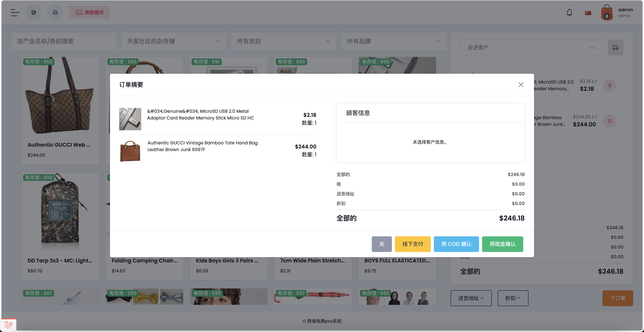Remove the GUCCI bamboo tote from the cart
The width and height of the screenshot is (644, 332).
coord(610,121)
